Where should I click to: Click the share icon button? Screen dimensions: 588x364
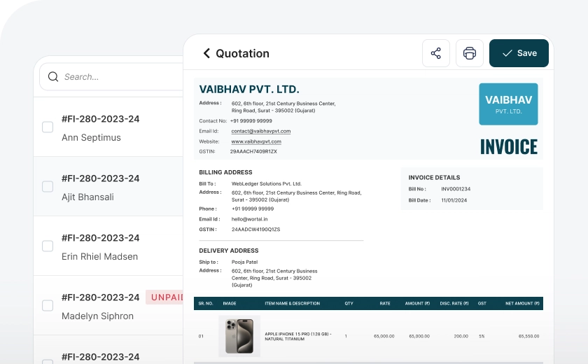[435, 53]
